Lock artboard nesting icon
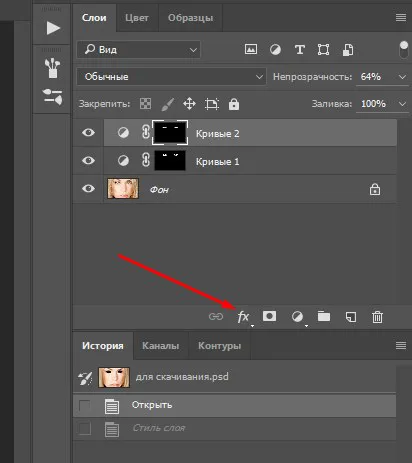Screen dimensions: 412x463 tap(212, 104)
